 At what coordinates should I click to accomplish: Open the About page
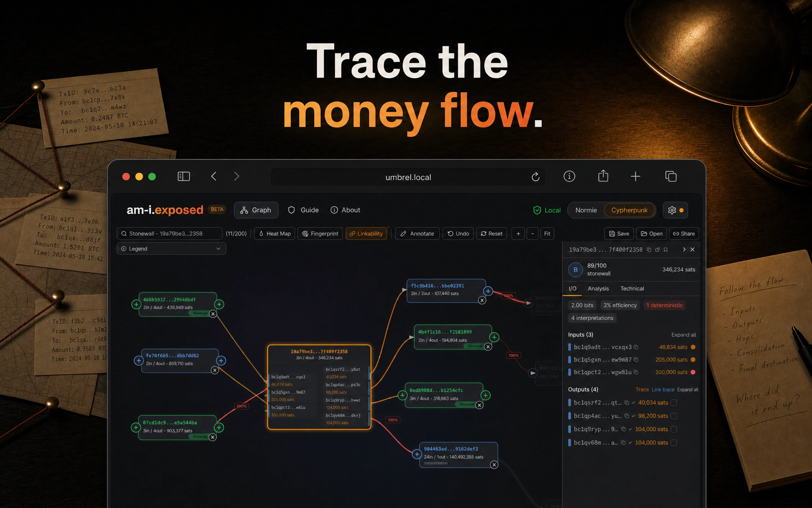345,210
